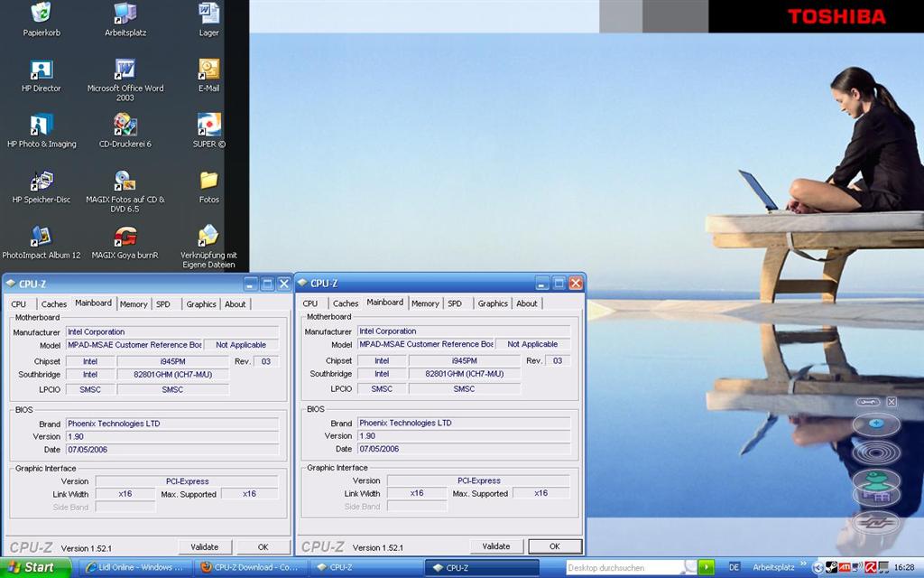The width and height of the screenshot is (924, 578).
Task: Click OK in right CPU-Z window
Action: click(x=555, y=546)
